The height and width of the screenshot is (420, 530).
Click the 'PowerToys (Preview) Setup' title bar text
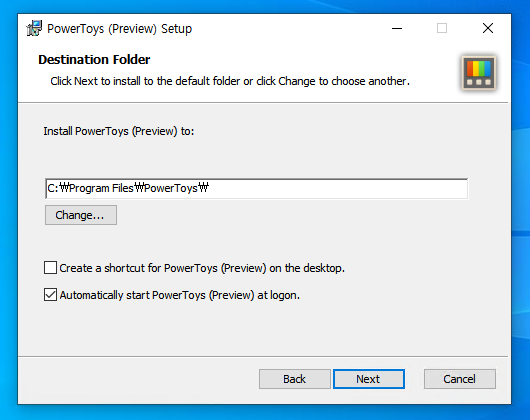(x=120, y=29)
